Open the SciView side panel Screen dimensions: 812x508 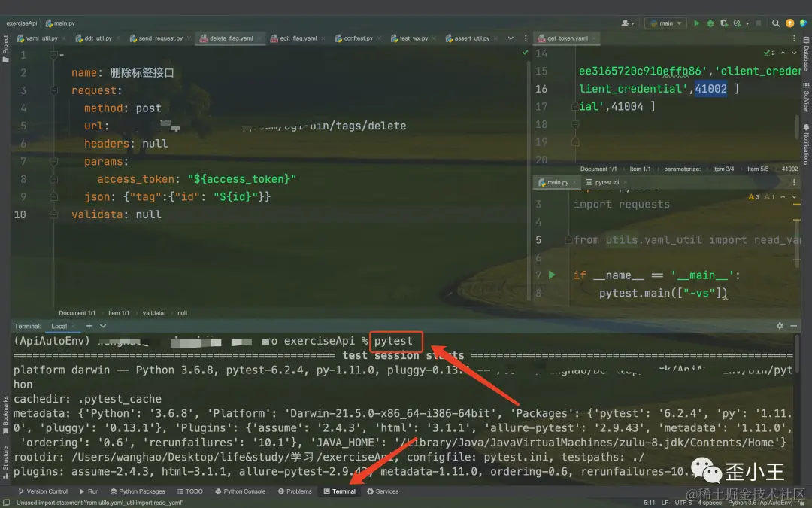pos(806,97)
